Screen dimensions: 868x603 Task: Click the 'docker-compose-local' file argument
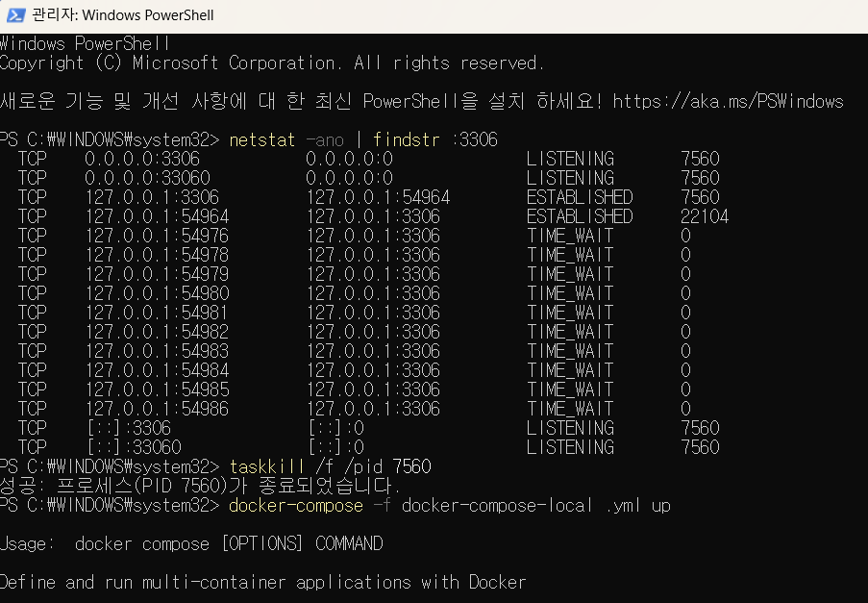(x=497, y=506)
